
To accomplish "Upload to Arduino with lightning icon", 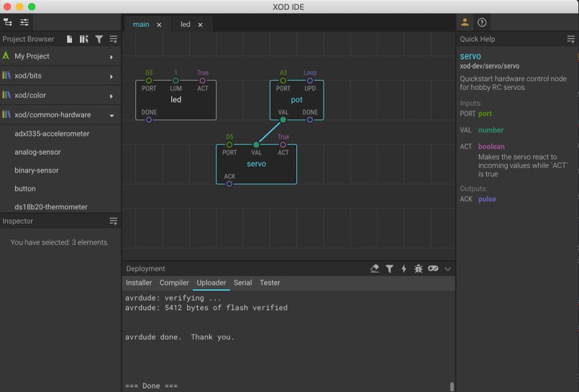I will (x=404, y=269).
